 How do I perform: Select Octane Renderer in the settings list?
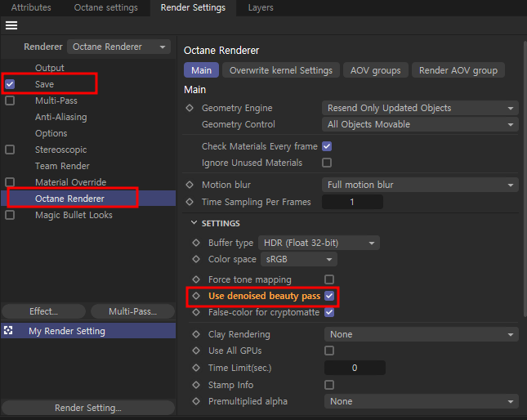pos(88,199)
